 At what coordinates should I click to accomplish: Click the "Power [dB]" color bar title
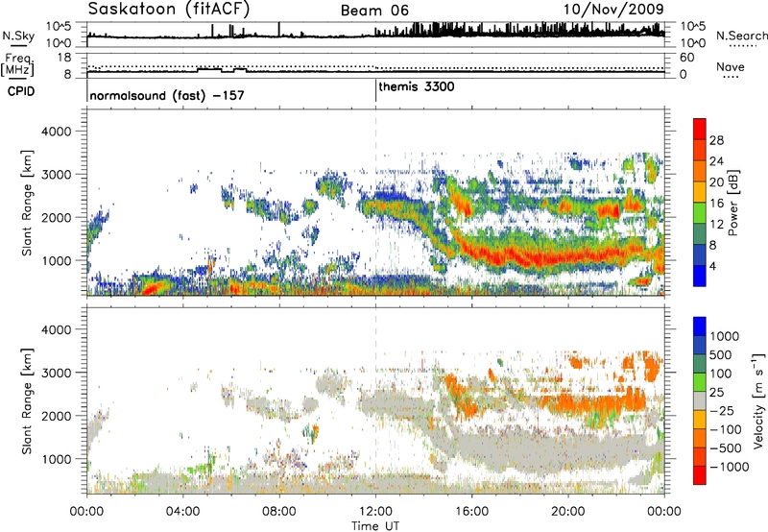tap(732, 203)
